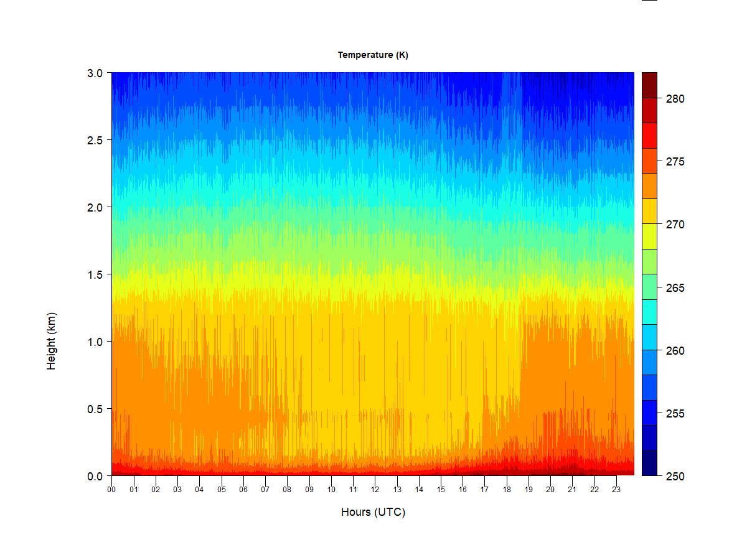
Task: Click the hour 18 tick label
Action: click(x=507, y=489)
